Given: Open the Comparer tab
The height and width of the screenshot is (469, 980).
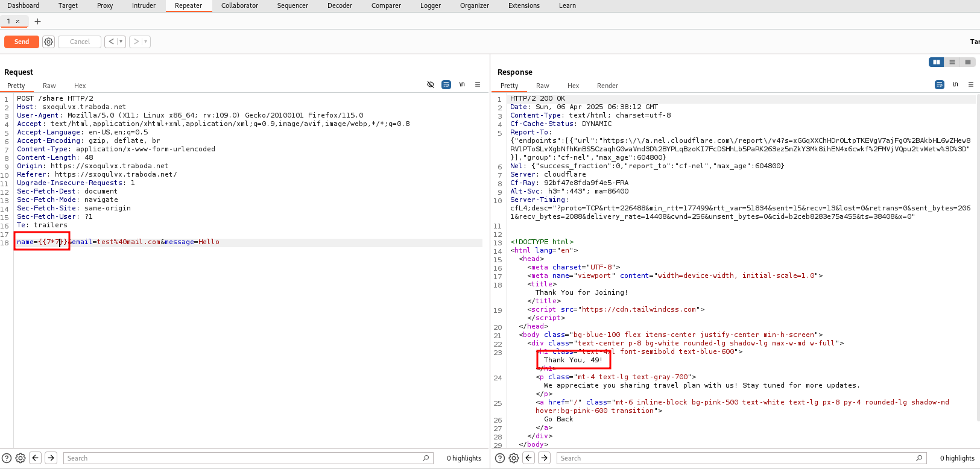Looking at the screenshot, I should (386, 5).
